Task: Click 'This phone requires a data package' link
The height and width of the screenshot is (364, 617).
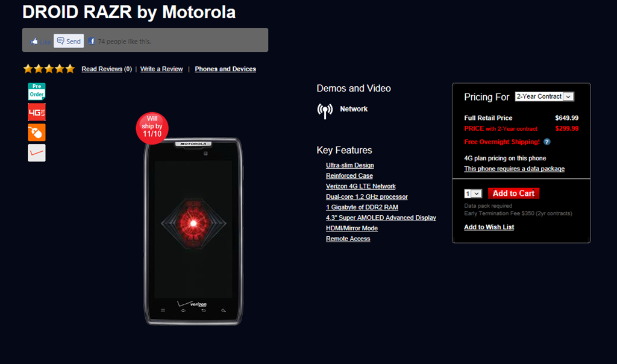Action: click(x=515, y=168)
